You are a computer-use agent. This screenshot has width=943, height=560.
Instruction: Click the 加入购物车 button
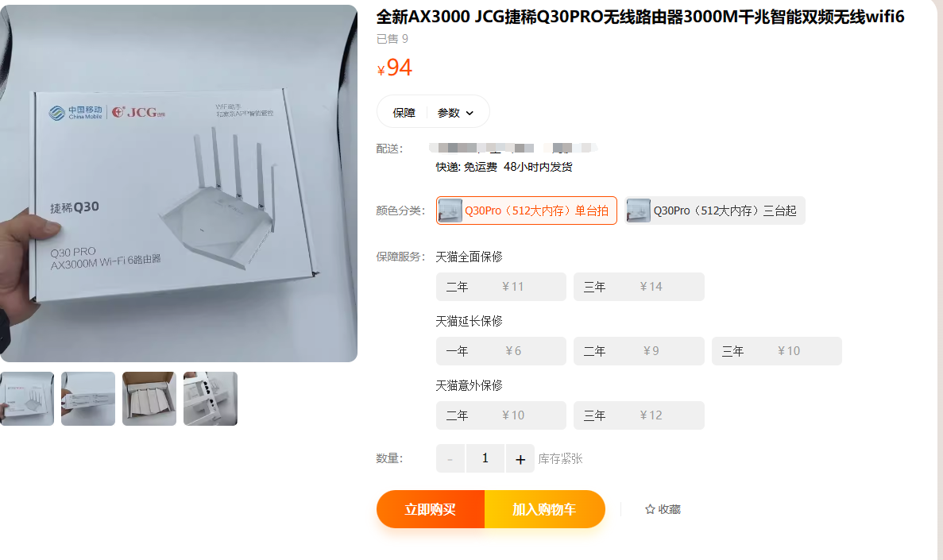point(545,509)
